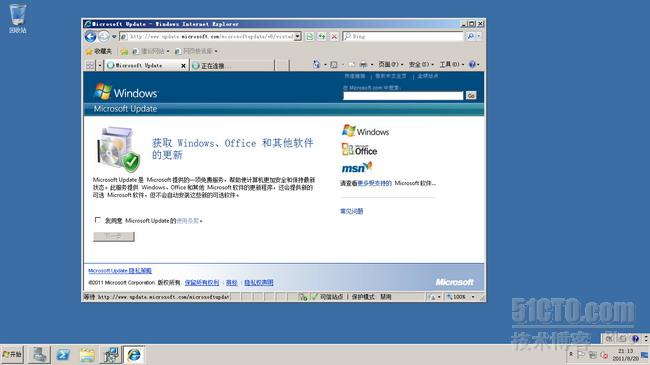Image resolution: width=650 pixels, height=365 pixels.
Task: Open the FAQ (常见问题) link
Action: [x=352, y=211]
